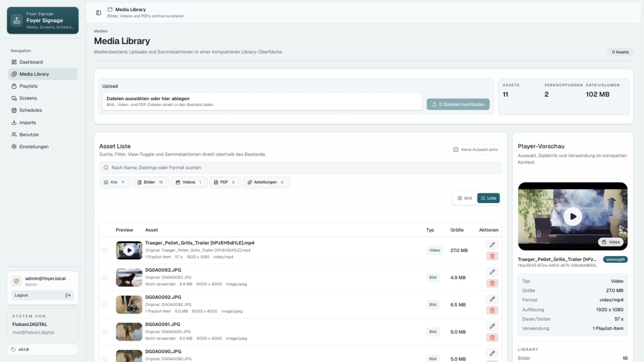Edit the DG0A0091.JPG asset
Image resolution: width=644 pixels, height=362 pixels.
click(x=492, y=326)
